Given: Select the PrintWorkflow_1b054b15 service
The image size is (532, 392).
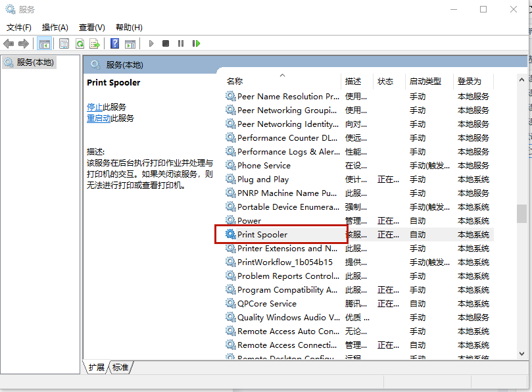Looking at the screenshot, I should coord(359,262).
